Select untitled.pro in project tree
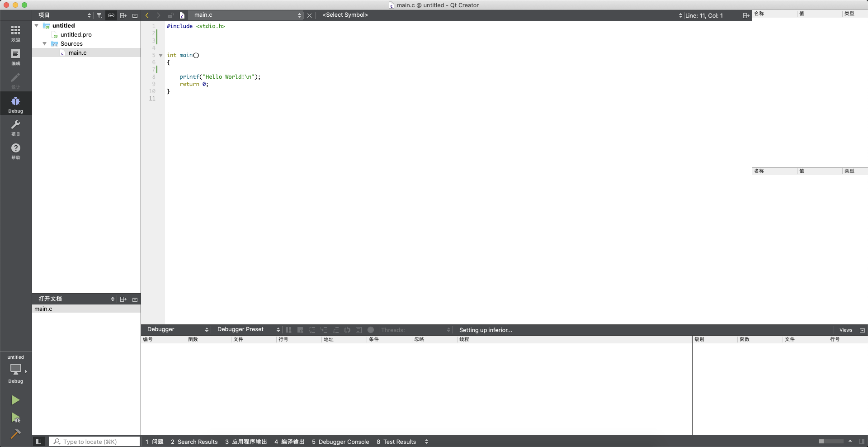Viewport: 868px width, 447px height. pyautogui.click(x=76, y=34)
